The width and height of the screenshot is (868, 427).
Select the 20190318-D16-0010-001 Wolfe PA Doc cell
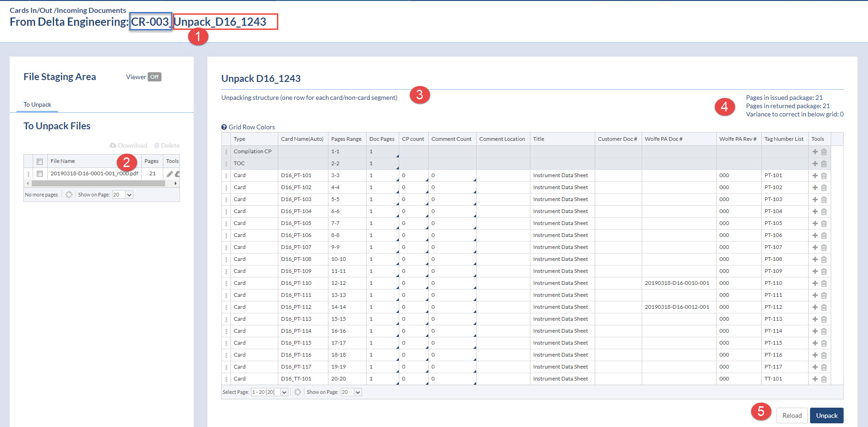(x=679, y=283)
